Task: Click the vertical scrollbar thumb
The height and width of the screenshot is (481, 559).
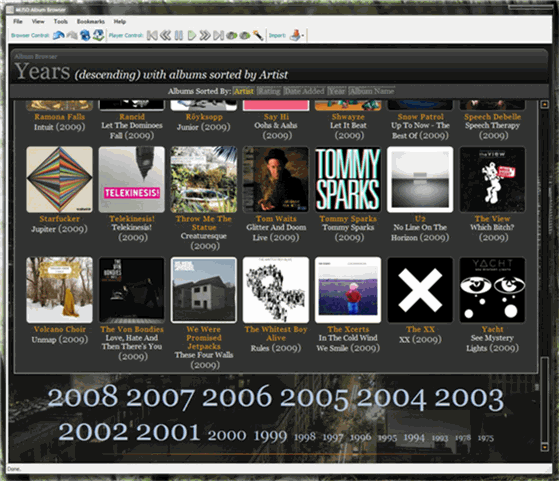Action: (544, 399)
